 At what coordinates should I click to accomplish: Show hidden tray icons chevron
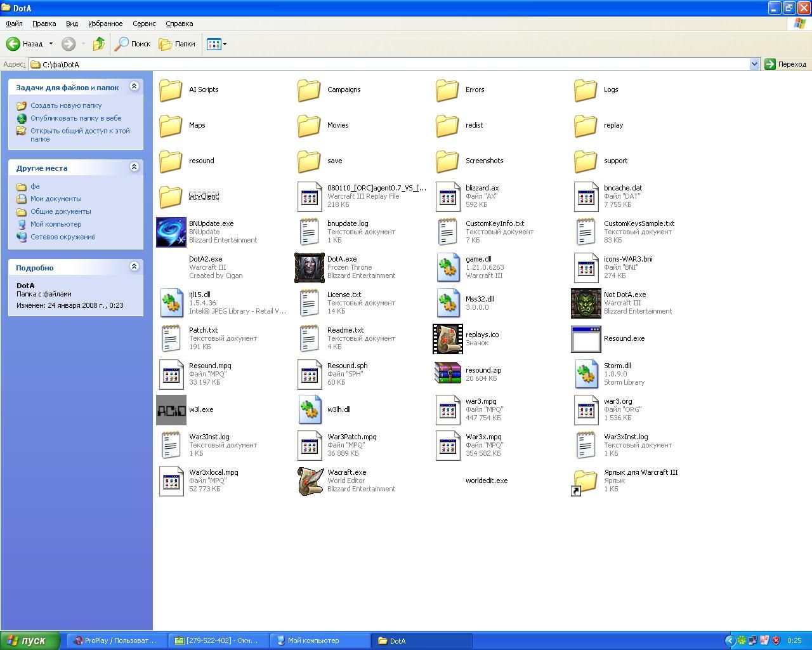(730, 640)
